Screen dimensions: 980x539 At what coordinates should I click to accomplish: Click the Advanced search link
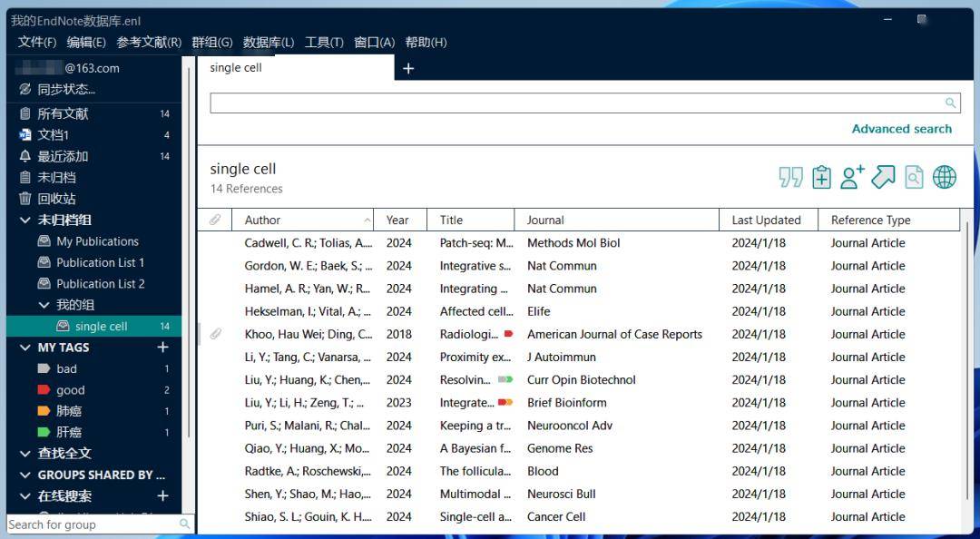(902, 129)
